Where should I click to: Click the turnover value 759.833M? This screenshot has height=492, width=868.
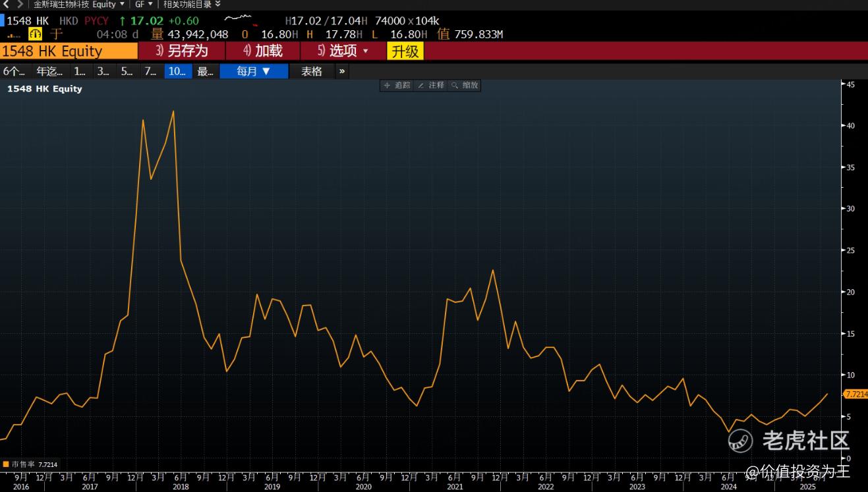(478, 34)
